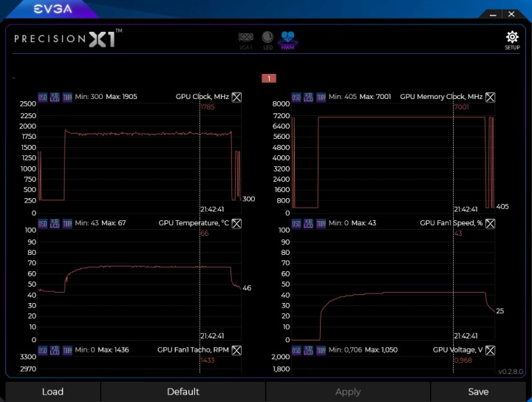Toggle OSD for GPU Fan1 Speed graph
The height and width of the screenshot is (402, 532).
pos(296,224)
